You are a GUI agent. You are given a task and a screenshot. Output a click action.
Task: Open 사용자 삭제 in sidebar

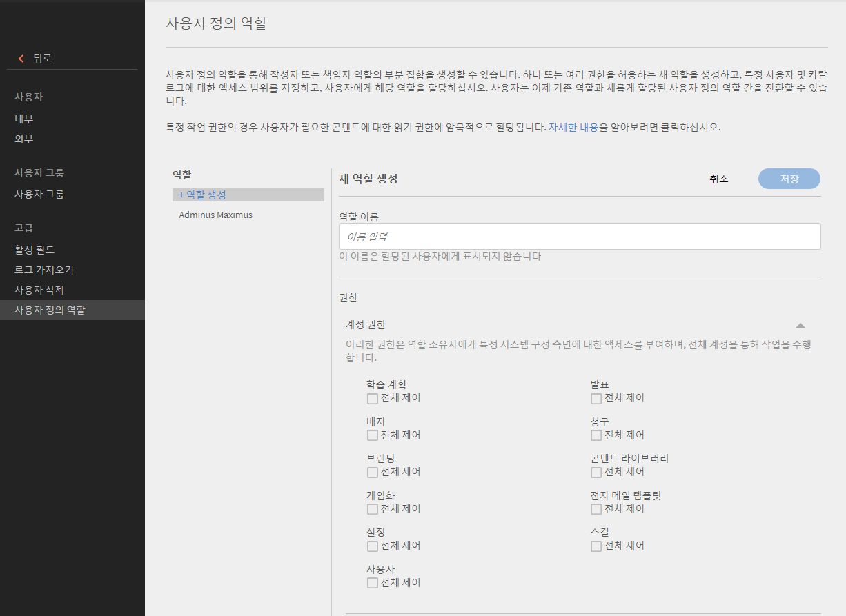39,290
